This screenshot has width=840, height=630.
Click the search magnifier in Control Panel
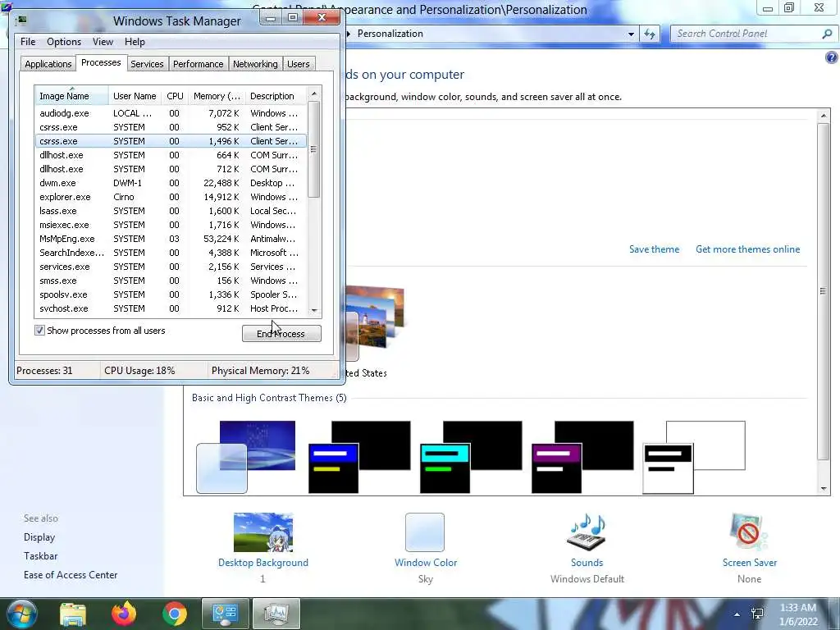pyautogui.click(x=827, y=34)
